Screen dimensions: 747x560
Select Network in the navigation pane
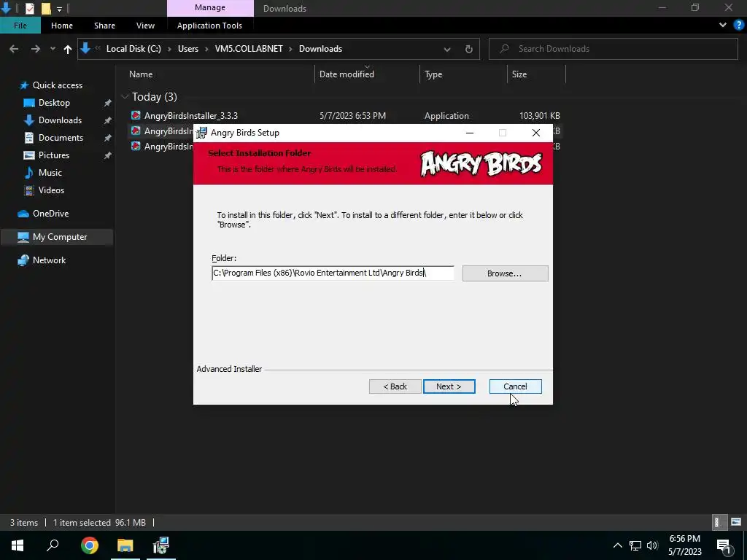tap(49, 260)
